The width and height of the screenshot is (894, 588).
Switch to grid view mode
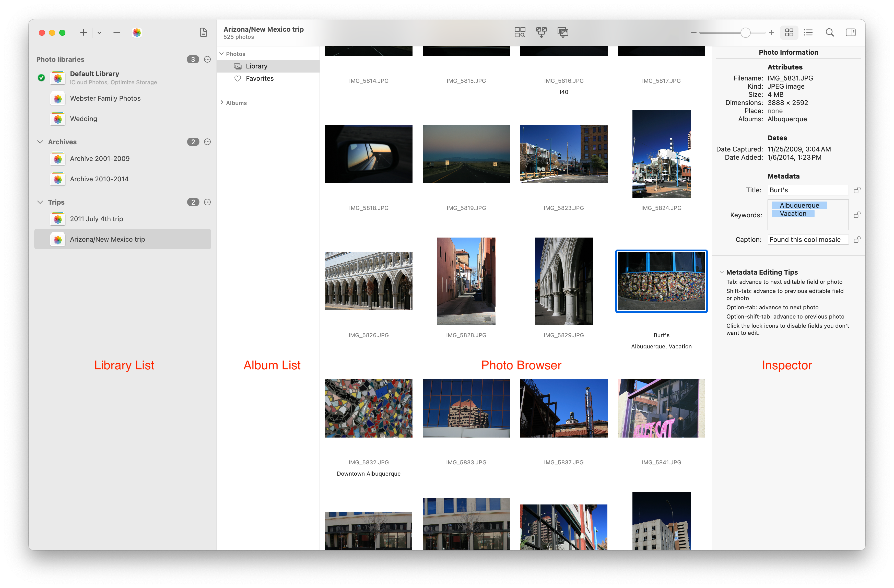tap(789, 33)
